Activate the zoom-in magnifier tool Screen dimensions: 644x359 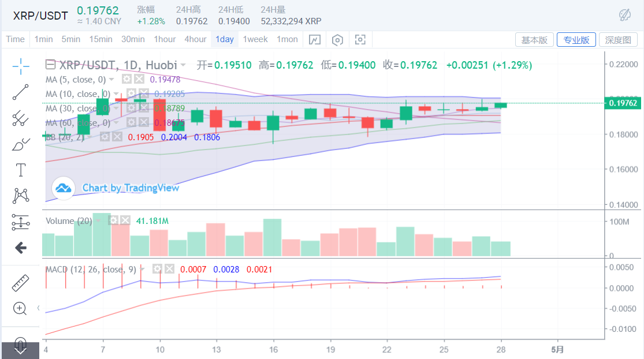pos(21,309)
